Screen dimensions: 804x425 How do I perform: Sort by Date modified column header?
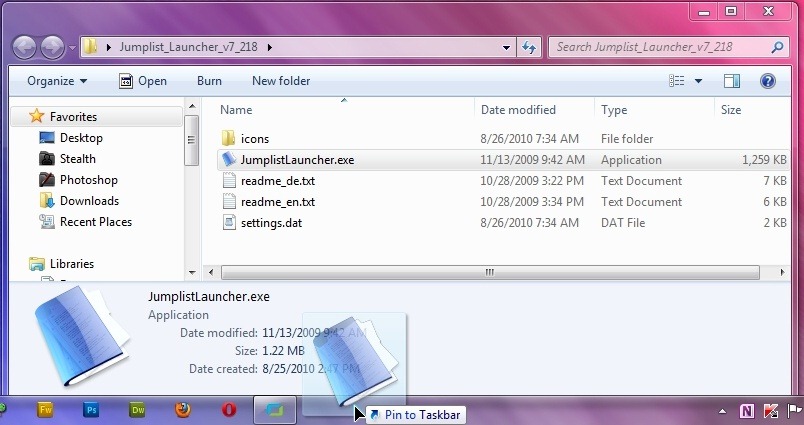(x=518, y=110)
